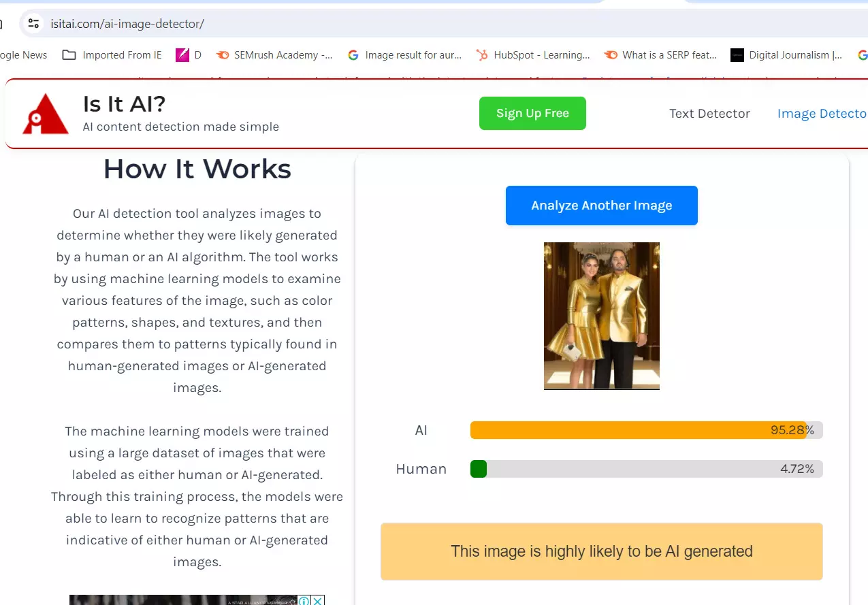Click the Is It AI red logo
Viewport: 868px width, 605px height.
[45, 114]
